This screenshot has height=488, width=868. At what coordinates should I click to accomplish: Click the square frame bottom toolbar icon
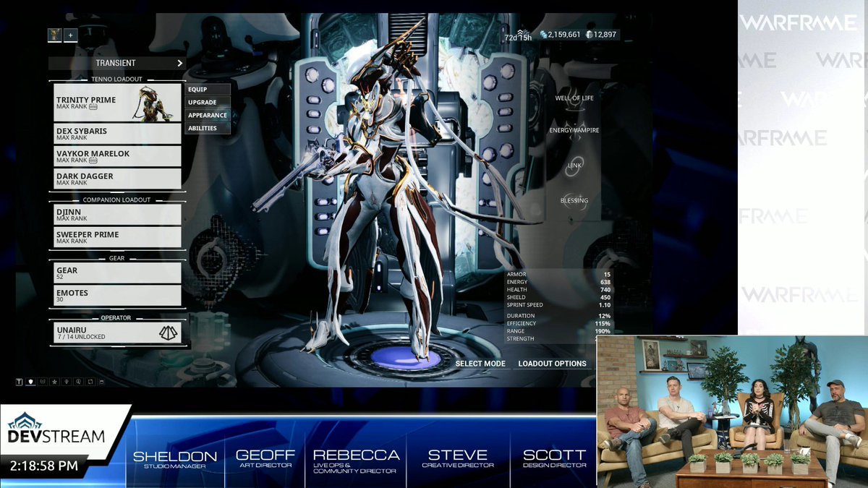click(x=90, y=381)
